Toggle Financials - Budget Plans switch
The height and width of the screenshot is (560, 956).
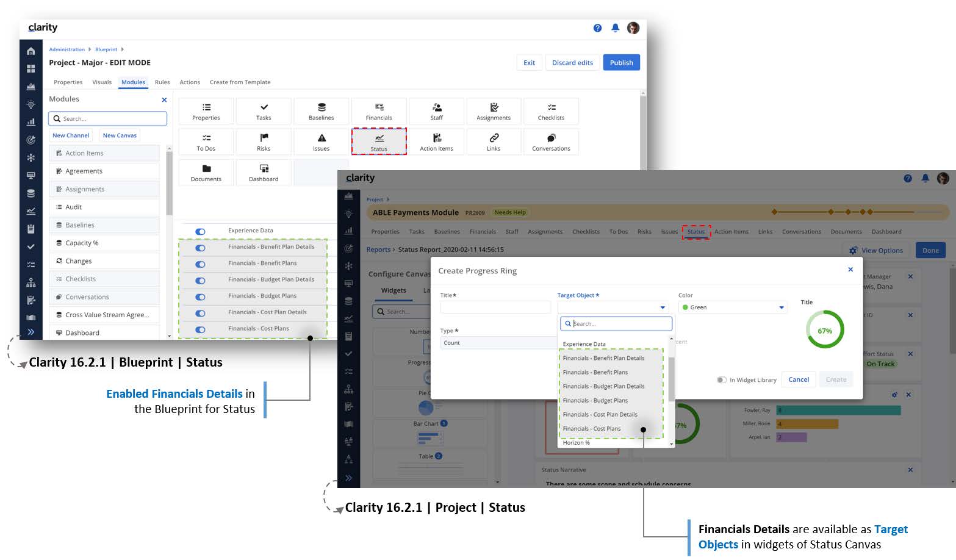(200, 297)
